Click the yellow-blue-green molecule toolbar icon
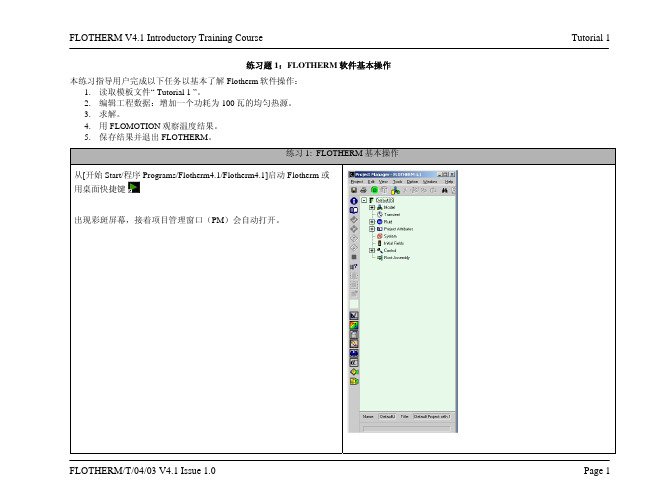Viewport: 649px width, 502px height. [396, 190]
